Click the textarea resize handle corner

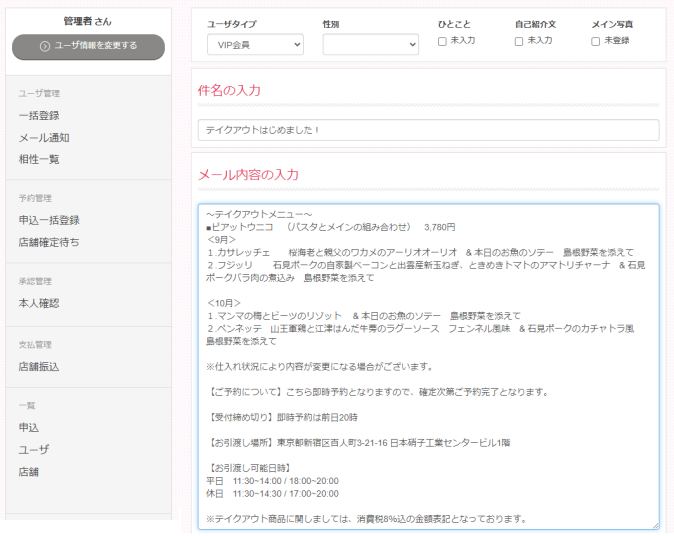pos(654,524)
